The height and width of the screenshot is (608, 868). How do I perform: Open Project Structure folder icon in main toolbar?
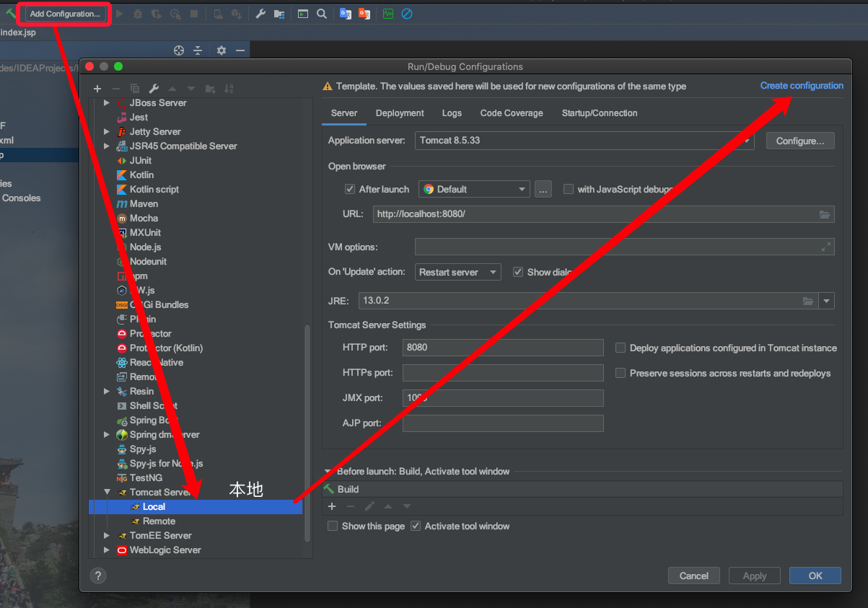click(x=279, y=14)
